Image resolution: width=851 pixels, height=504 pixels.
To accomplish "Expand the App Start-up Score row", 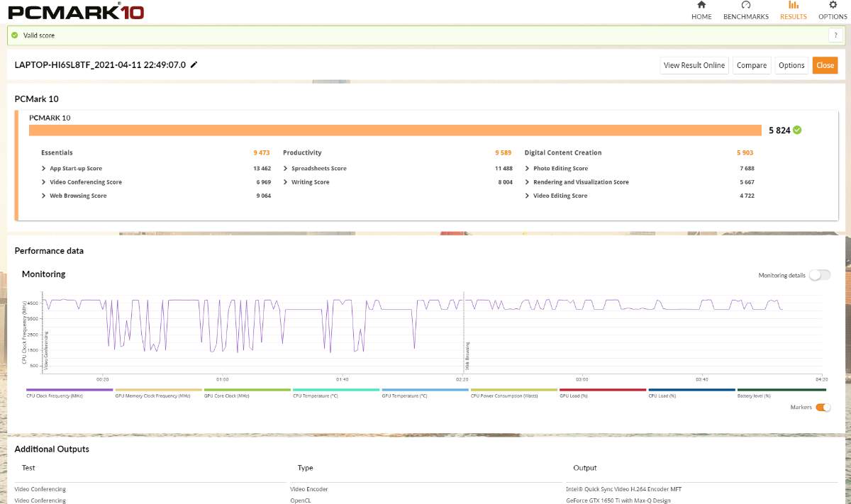I will 44,169.
